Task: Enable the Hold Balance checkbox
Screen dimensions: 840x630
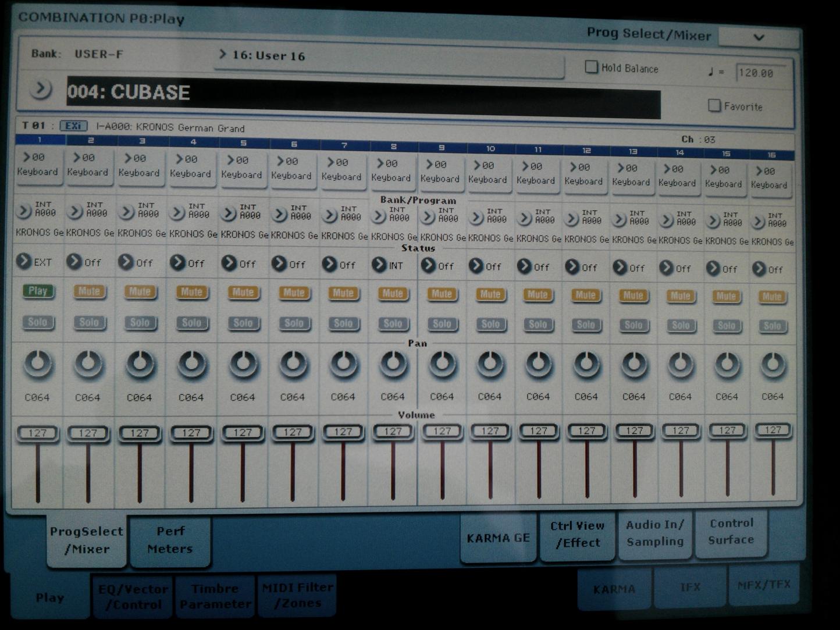Action: [591, 67]
